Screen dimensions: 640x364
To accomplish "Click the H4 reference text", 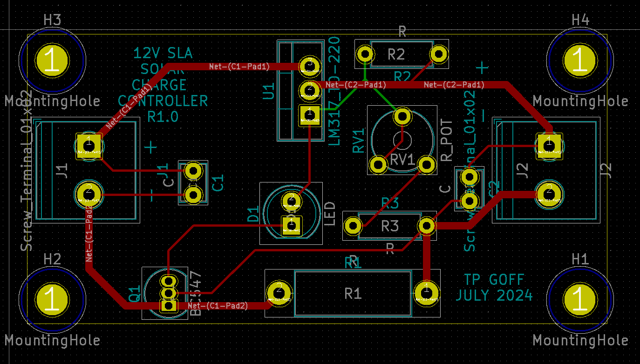I will click(x=580, y=20).
